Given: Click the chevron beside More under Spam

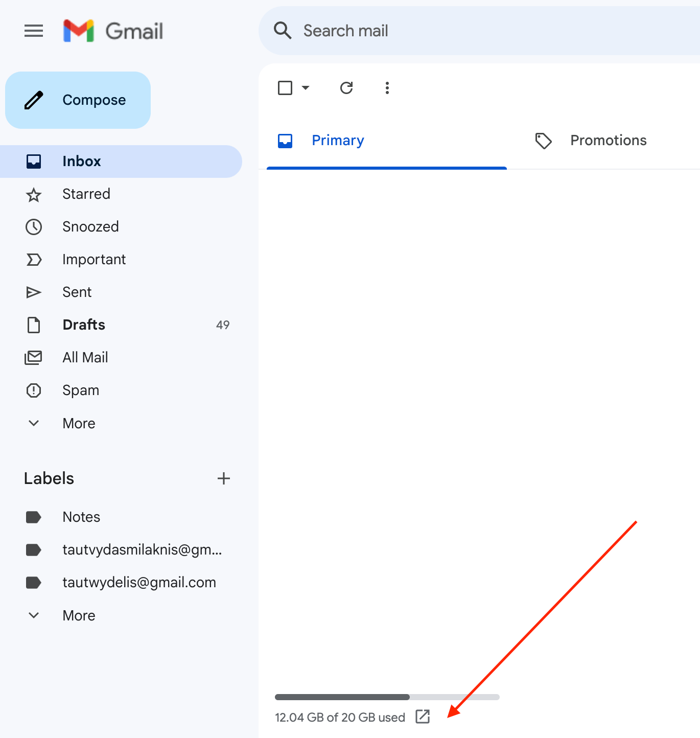Looking at the screenshot, I should 34,423.
